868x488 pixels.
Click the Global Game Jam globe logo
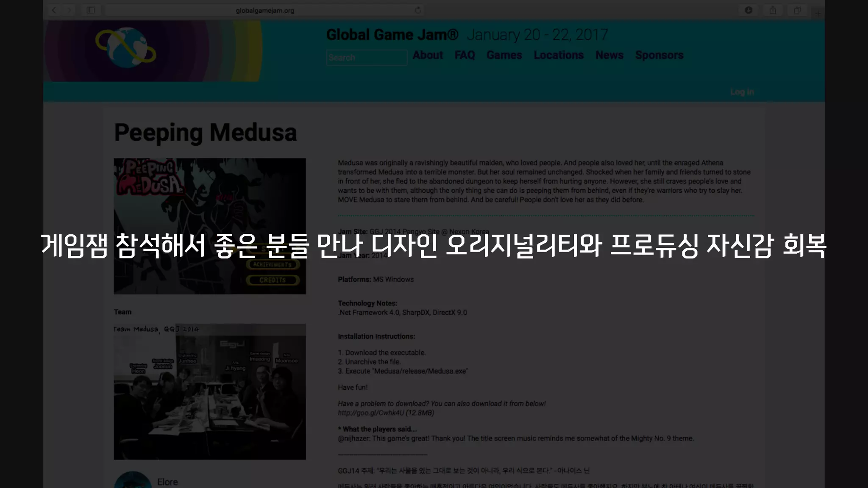pos(126,48)
